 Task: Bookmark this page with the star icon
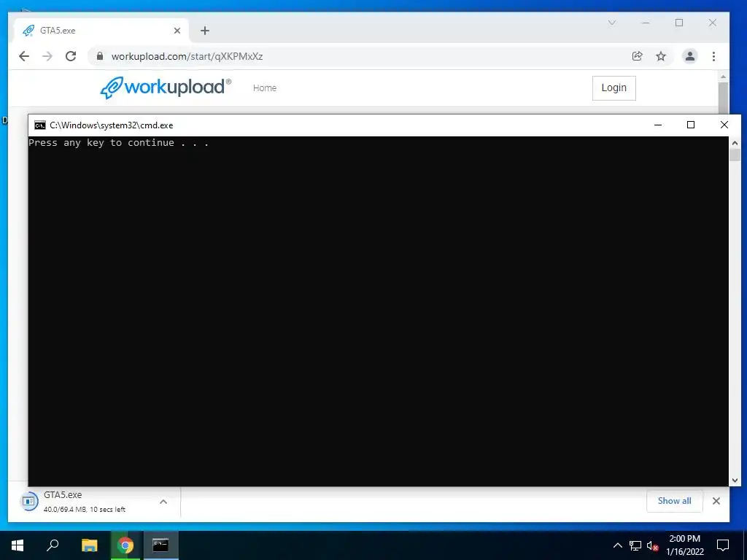tap(661, 56)
